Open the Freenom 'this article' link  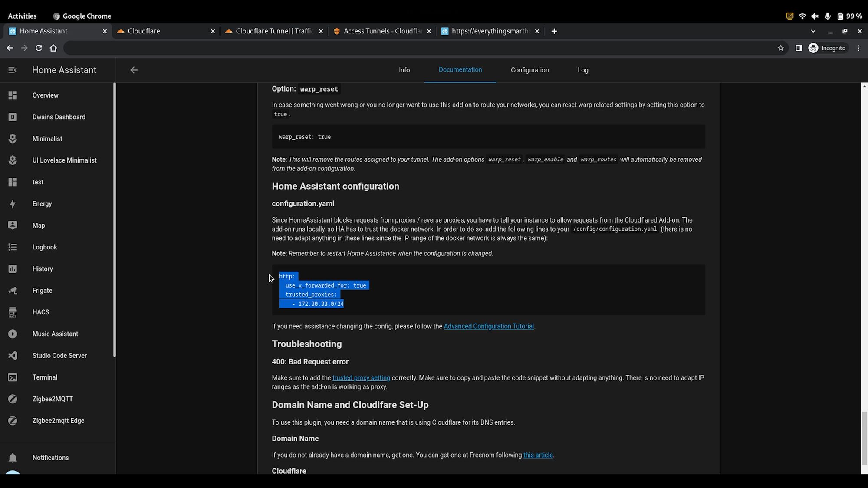[x=538, y=455]
